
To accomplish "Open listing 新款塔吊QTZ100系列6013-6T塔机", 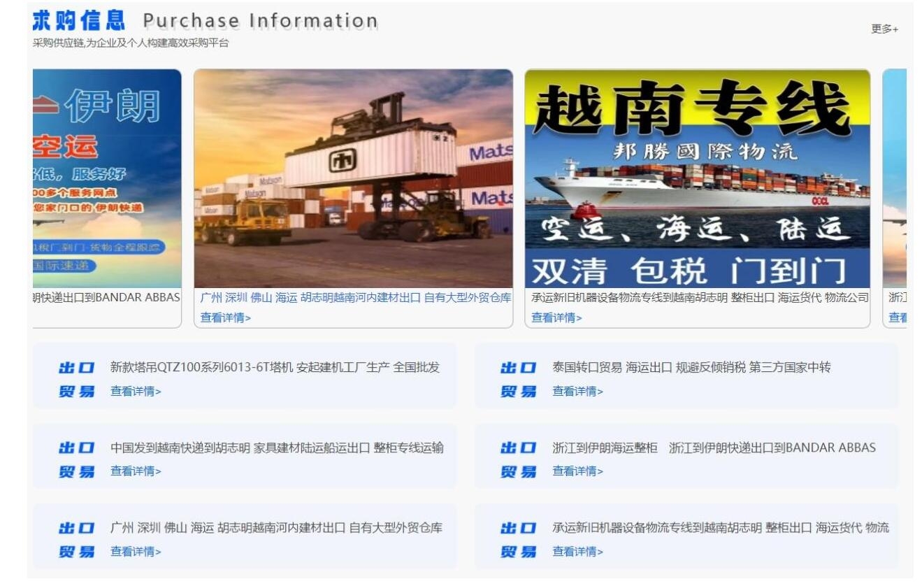I will [x=275, y=368].
